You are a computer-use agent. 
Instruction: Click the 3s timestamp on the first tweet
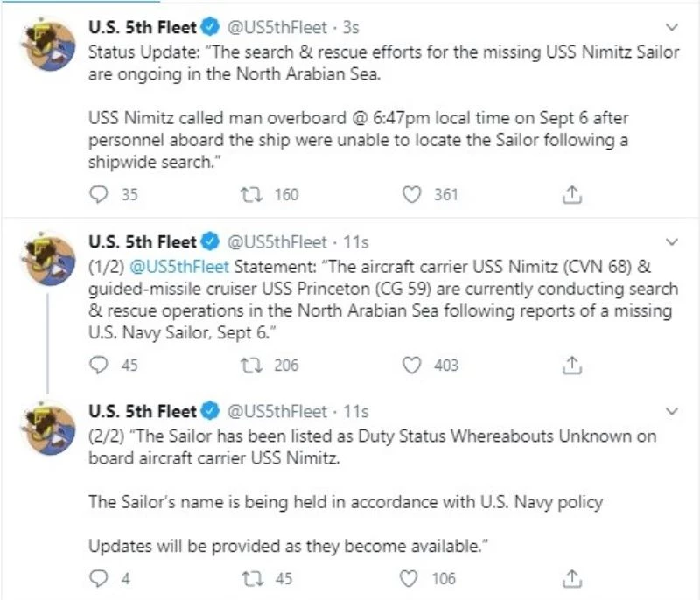351,28
